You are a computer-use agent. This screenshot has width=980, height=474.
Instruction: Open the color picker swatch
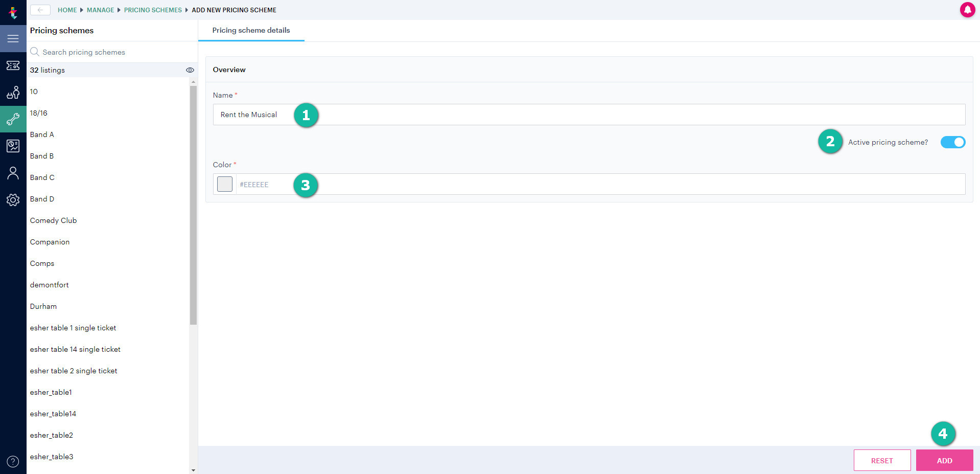click(224, 184)
